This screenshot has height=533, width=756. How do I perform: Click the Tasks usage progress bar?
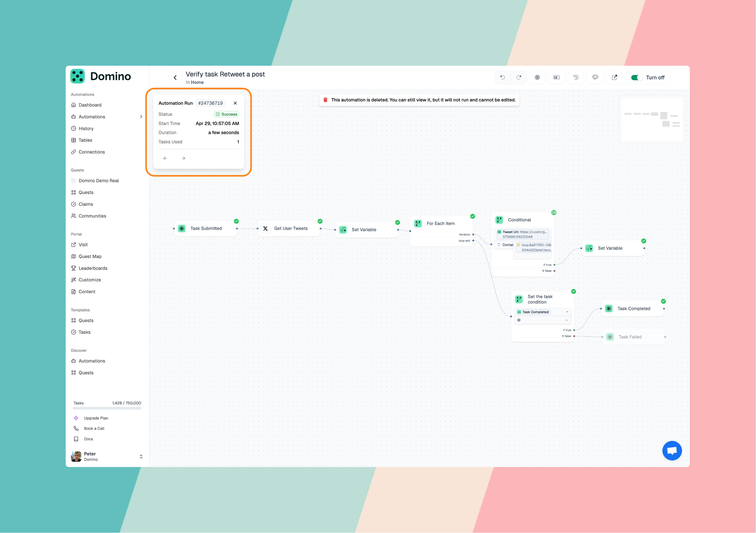(x=107, y=408)
